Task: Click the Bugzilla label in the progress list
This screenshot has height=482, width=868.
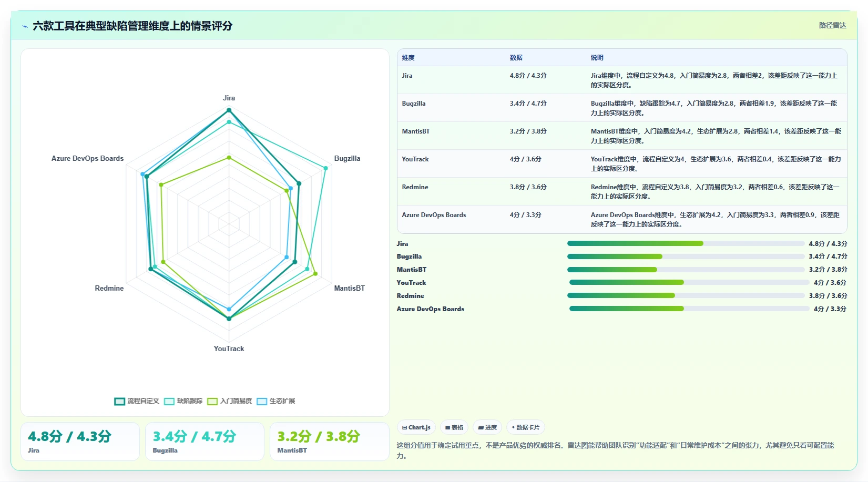Action: click(409, 257)
